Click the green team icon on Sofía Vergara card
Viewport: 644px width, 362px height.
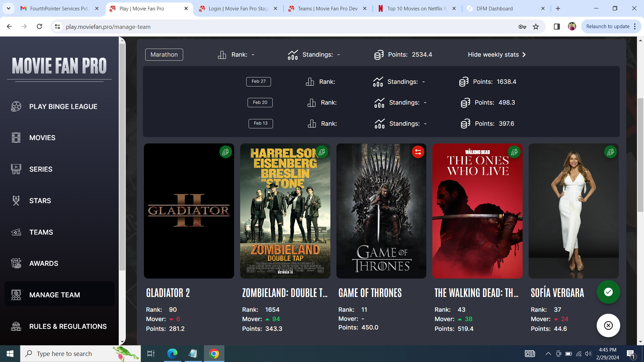pyautogui.click(x=610, y=152)
